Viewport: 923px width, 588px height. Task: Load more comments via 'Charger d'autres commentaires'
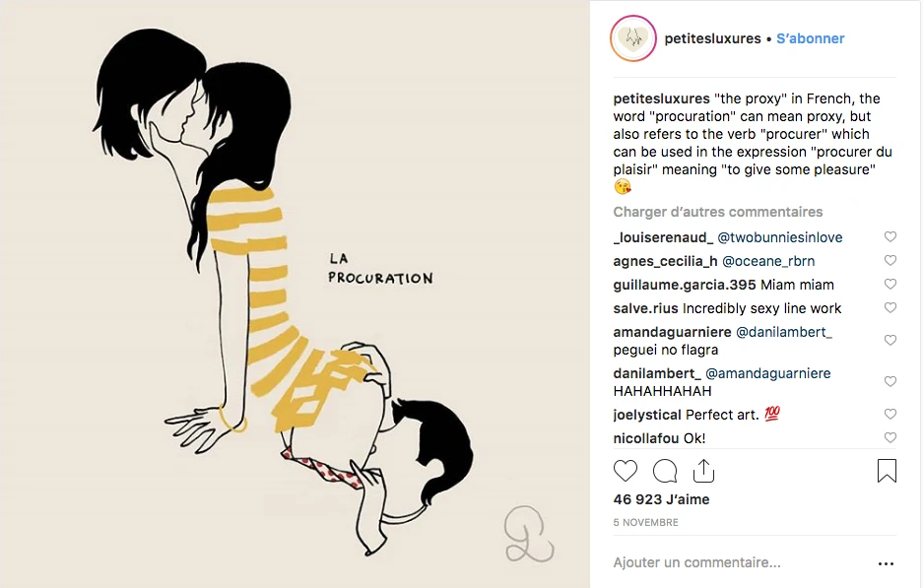tap(717, 212)
